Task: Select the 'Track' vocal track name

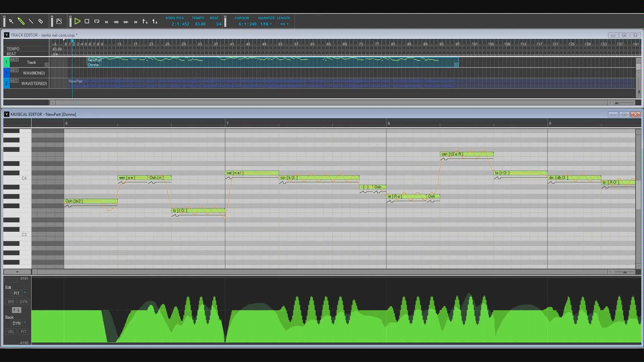Action: [32, 62]
